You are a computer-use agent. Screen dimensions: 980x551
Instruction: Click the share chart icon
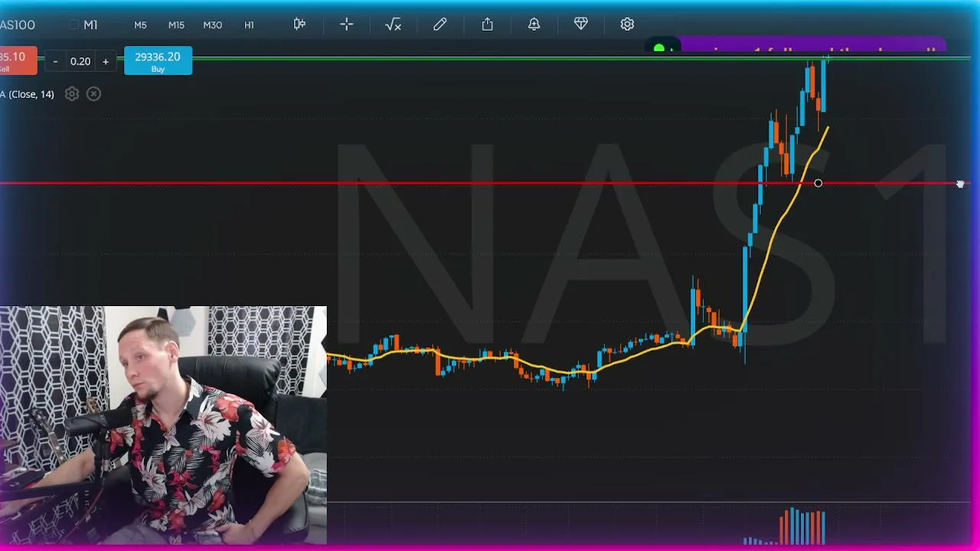(488, 24)
